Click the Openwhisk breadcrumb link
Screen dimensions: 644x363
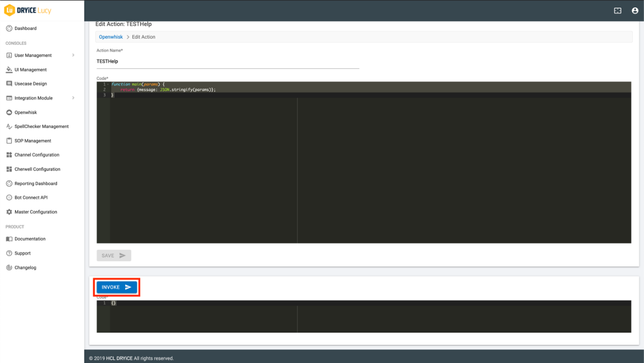(x=111, y=37)
